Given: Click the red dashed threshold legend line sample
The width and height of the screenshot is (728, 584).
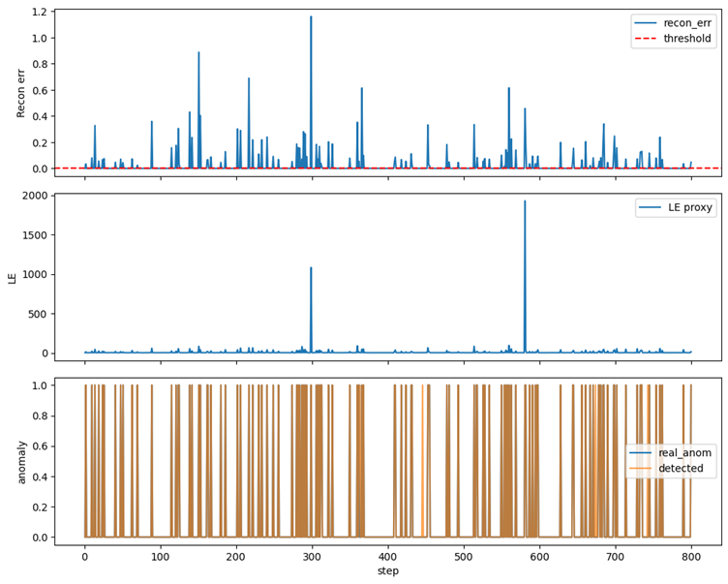Looking at the screenshot, I should coord(647,39).
